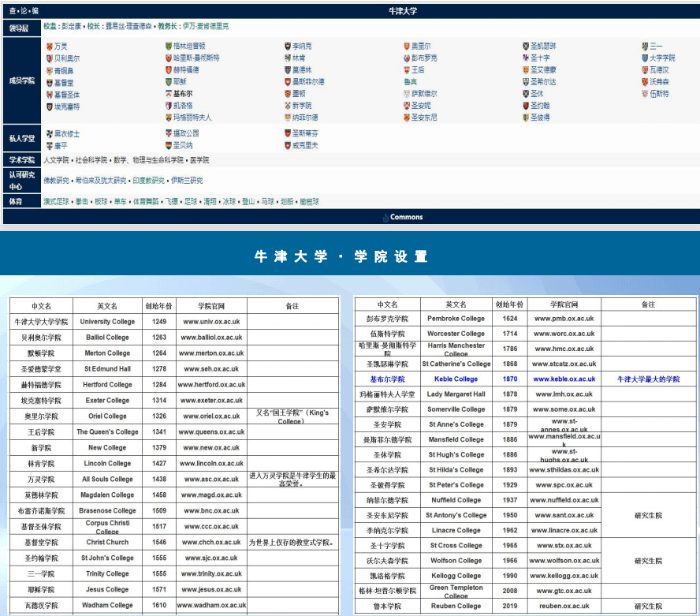Viewport: 700px width, 616px height.
Task: Click the crest icon next to 贝利奥尔
Action: point(49,58)
